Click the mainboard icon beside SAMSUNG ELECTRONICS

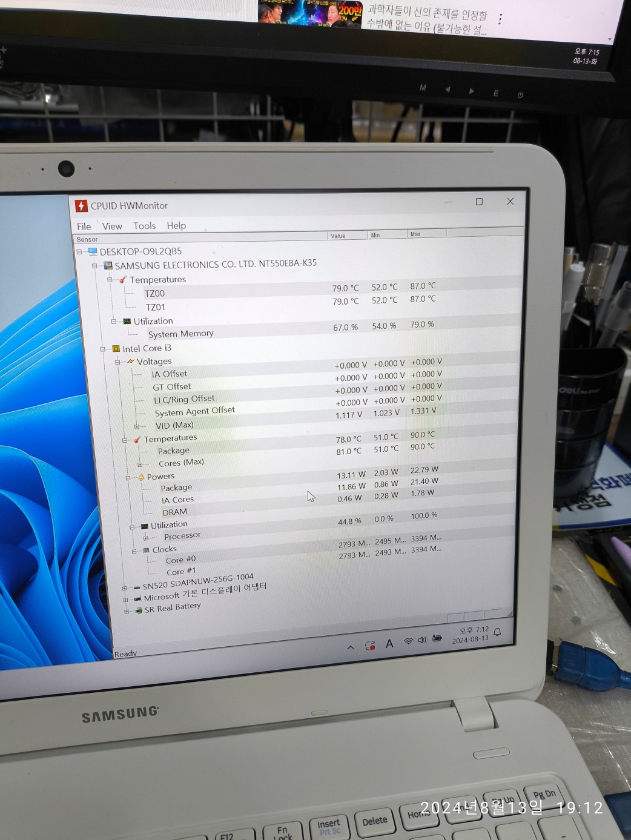[x=108, y=265]
